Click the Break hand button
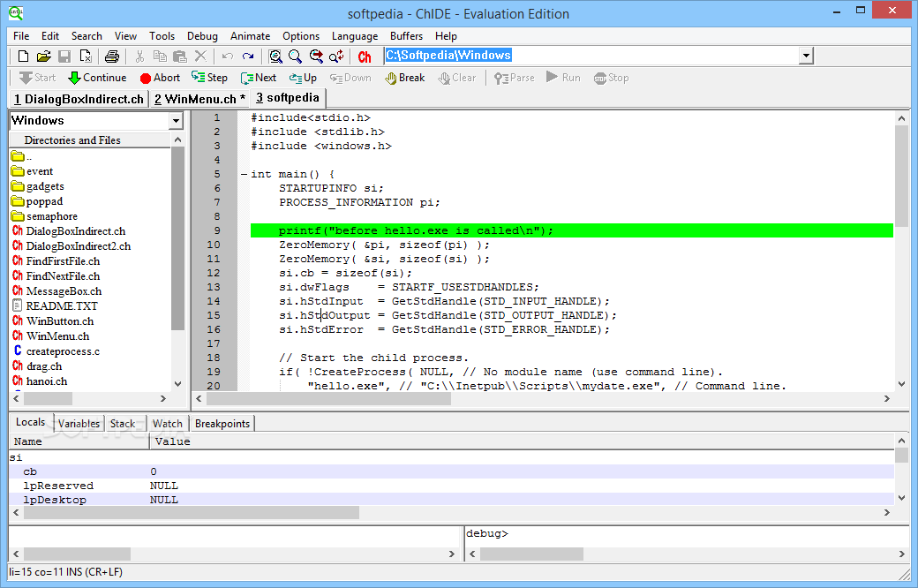Screen dimensions: 918x588 tap(404, 78)
